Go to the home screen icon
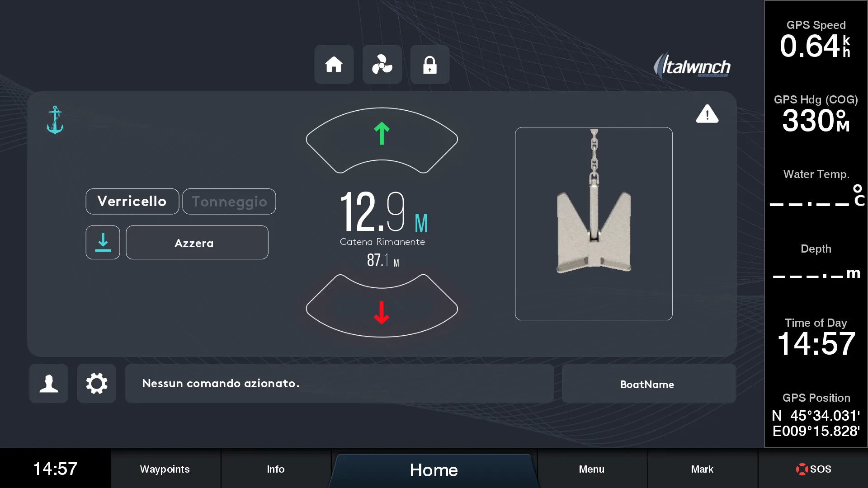The height and width of the screenshot is (488, 868). point(334,65)
